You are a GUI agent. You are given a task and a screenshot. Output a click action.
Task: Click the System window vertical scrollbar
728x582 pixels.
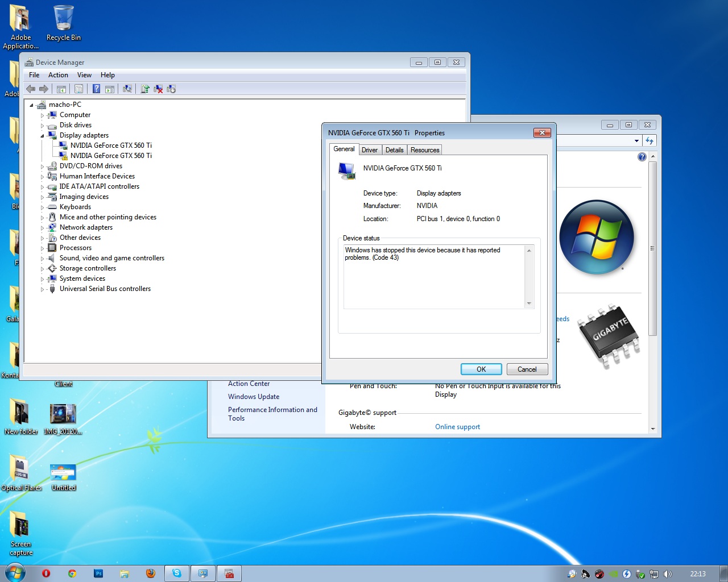652,248
